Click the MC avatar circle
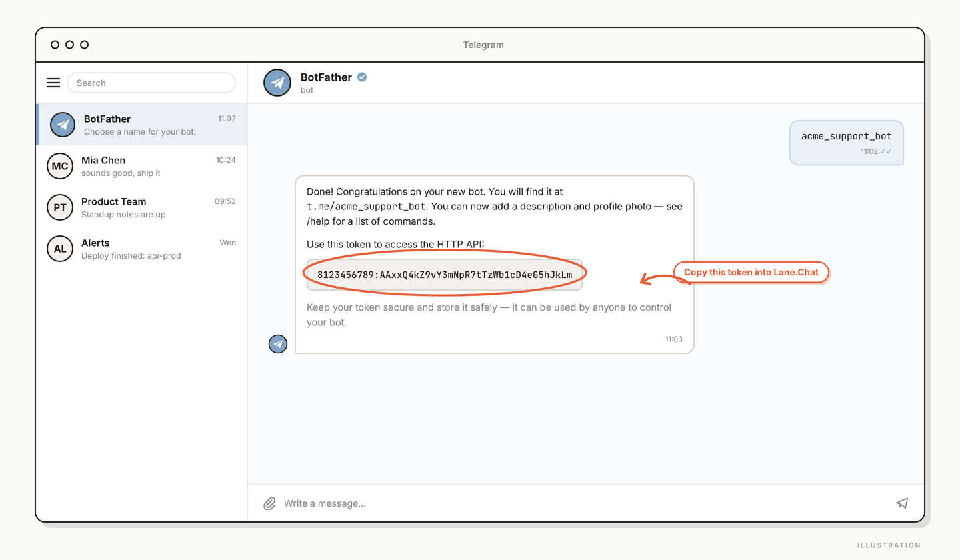This screenshot has width=960, height=560. [x=60, y=166]
